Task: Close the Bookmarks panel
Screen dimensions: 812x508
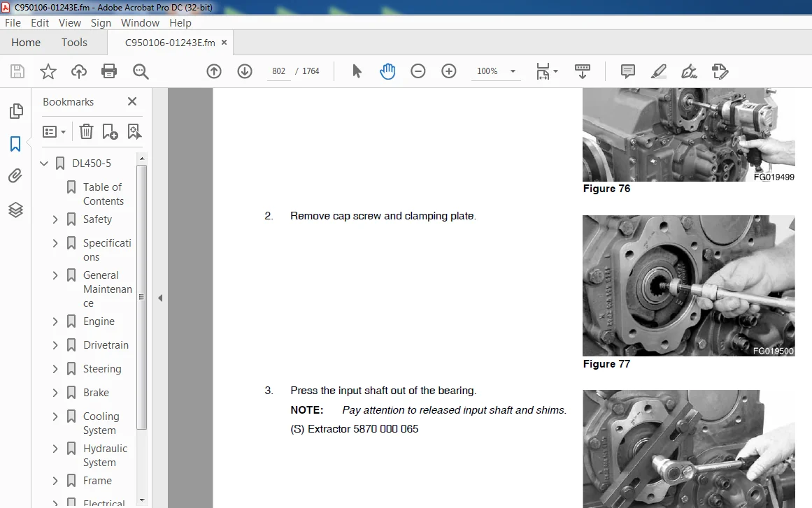Action: (x=132, y=101)
